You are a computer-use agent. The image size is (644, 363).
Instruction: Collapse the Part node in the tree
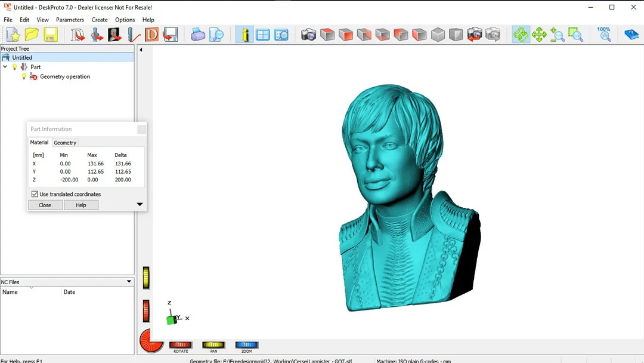tap(5, 67)
